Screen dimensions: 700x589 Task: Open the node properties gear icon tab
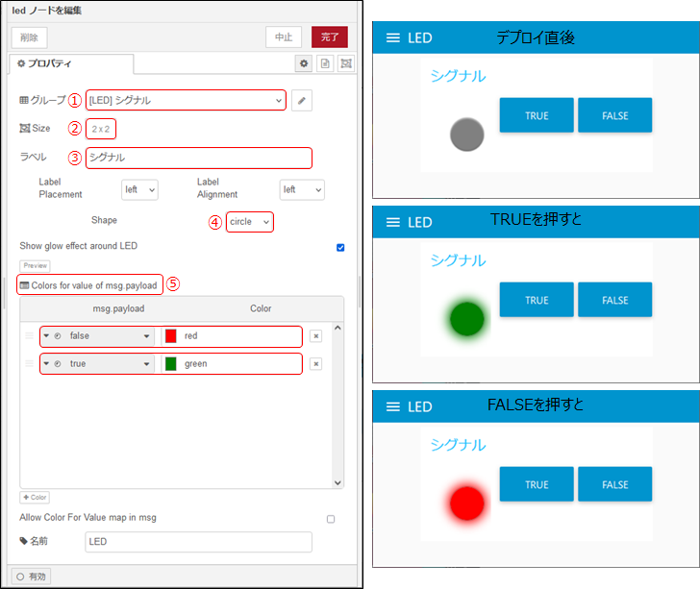point(304,63)
